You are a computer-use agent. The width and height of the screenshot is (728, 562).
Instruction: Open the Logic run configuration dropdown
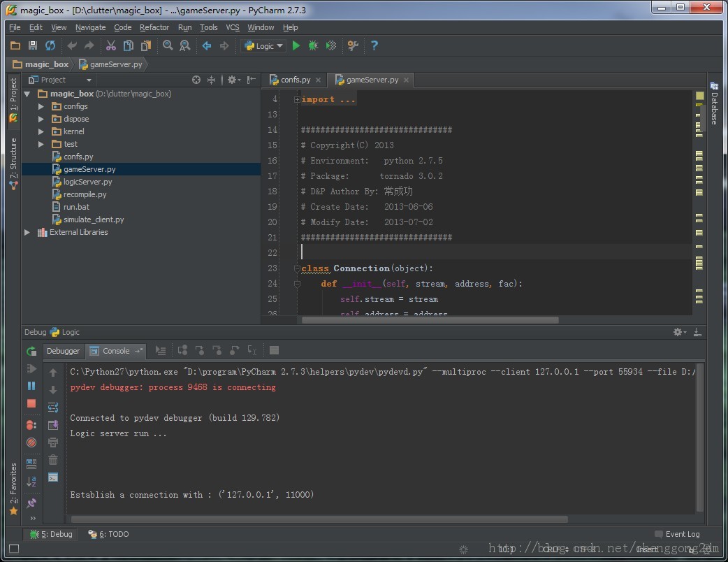click(x=263, y=45)
